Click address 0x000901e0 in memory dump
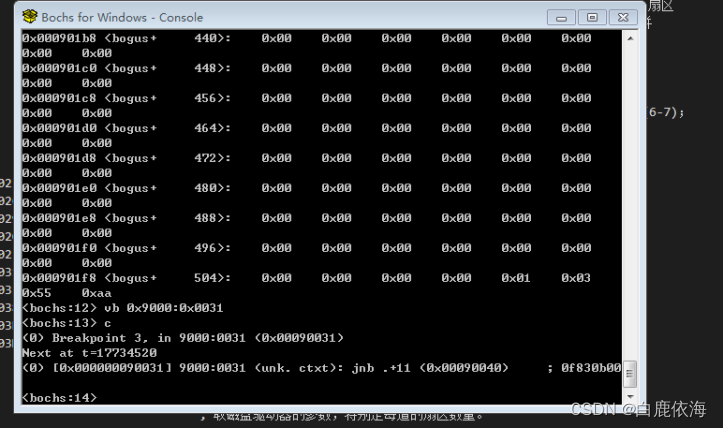 tap(59, 188)
